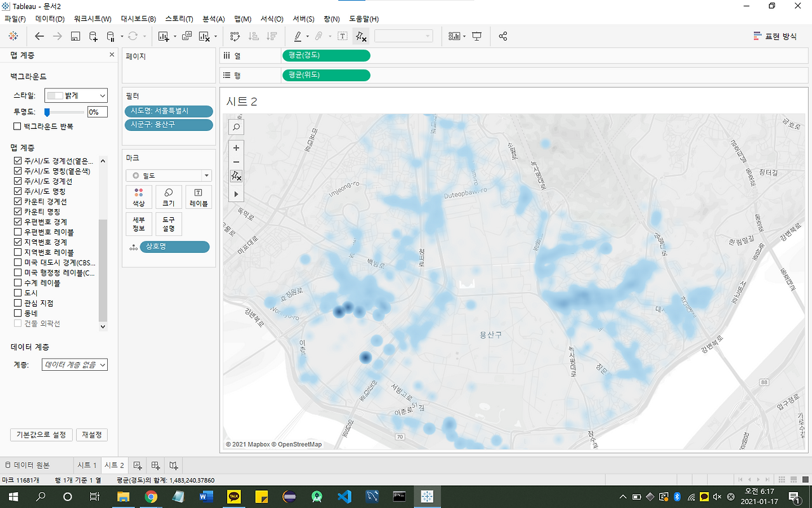Reset the map view with the pin icon
This screenshot has height=508, width=812.
(x=236, y=176)
